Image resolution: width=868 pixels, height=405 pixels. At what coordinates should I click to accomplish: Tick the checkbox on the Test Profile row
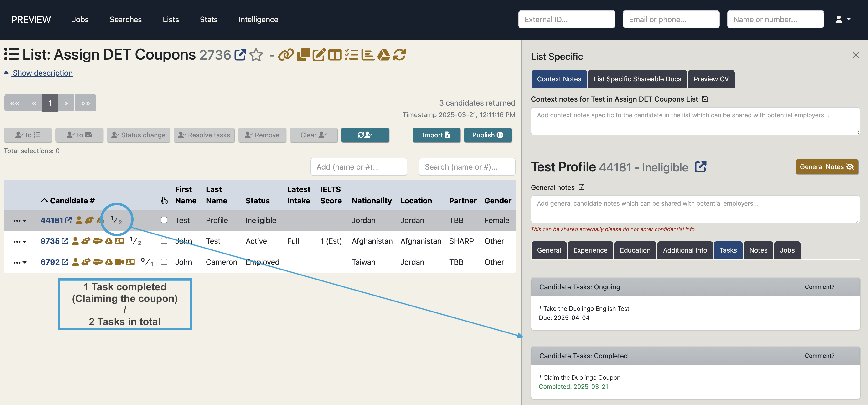coord(164,220)
